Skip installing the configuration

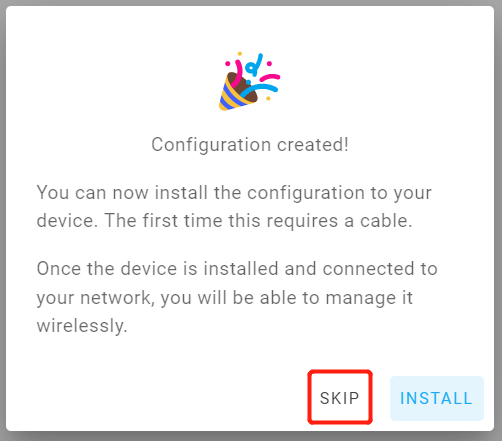pos(340,398)
